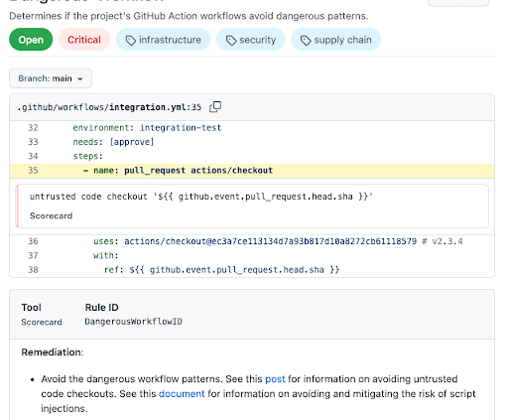508x420 pixels.
Task: Click the tag icon beside security
Action: point(231,41)
